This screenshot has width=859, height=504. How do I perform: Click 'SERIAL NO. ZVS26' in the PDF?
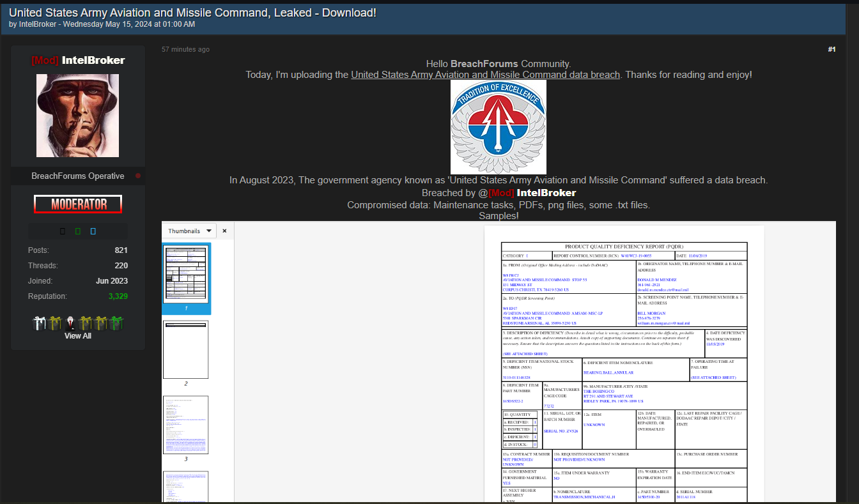tap(561, 431)
